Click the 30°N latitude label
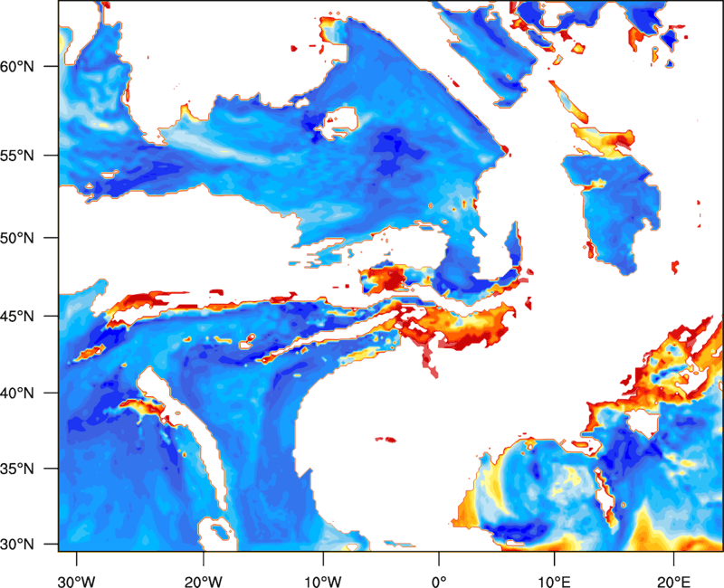724x588 pixels. pos(17,545)
